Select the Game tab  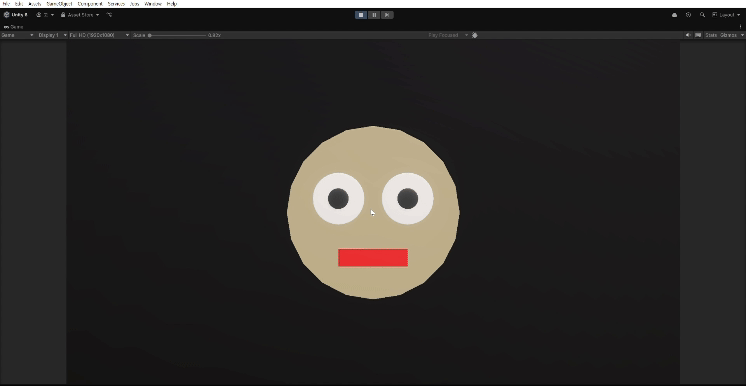coord(13,27)
